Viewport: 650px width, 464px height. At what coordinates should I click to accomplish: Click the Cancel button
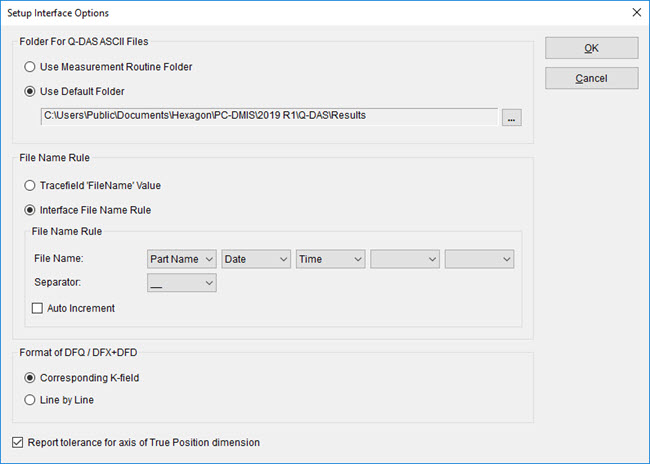591,78
